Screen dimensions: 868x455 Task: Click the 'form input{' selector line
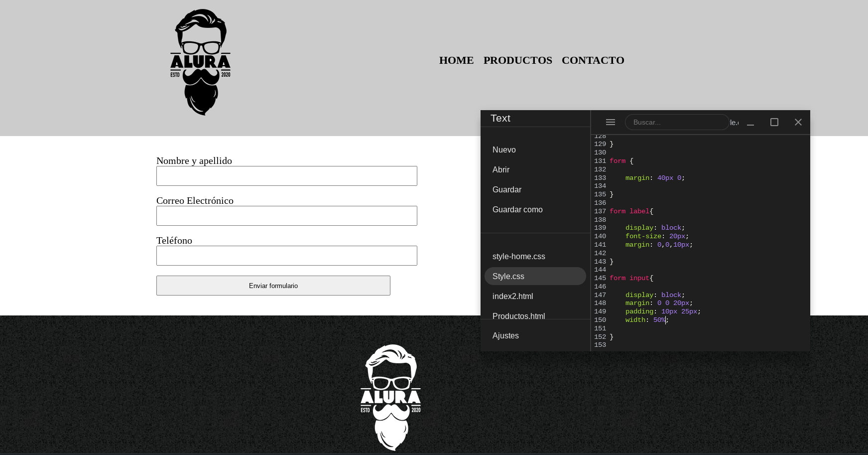click(x=631, y=278)
